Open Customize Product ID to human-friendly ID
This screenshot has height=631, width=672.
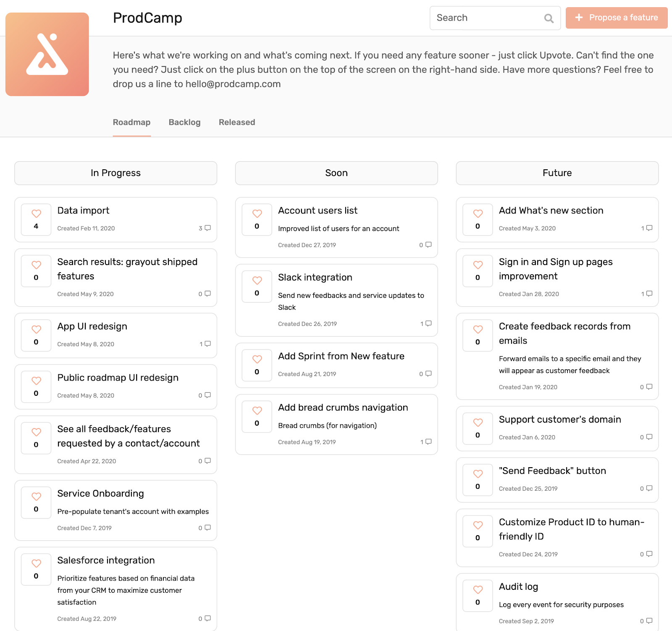pyautogui.click(x=572, y=529)
